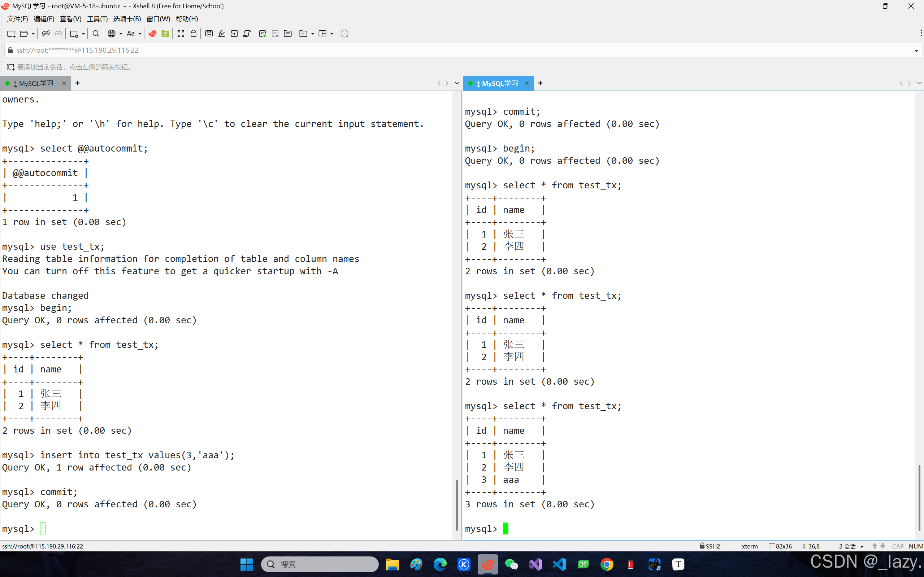This screenshot has height=577, width=924.
Task: Toggle fullscreen mode icon
Action: 181,34
